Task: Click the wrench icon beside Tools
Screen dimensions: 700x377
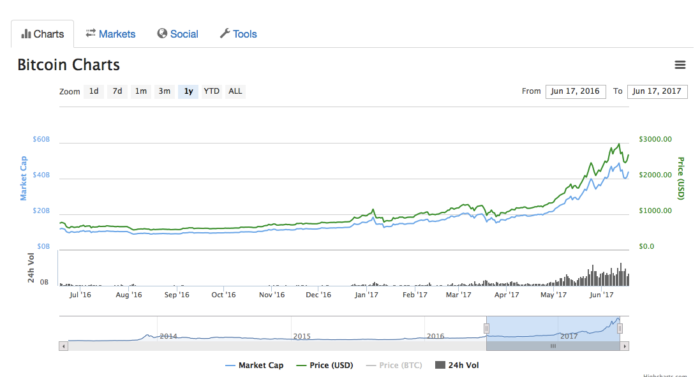Action: tap(225, 34)
